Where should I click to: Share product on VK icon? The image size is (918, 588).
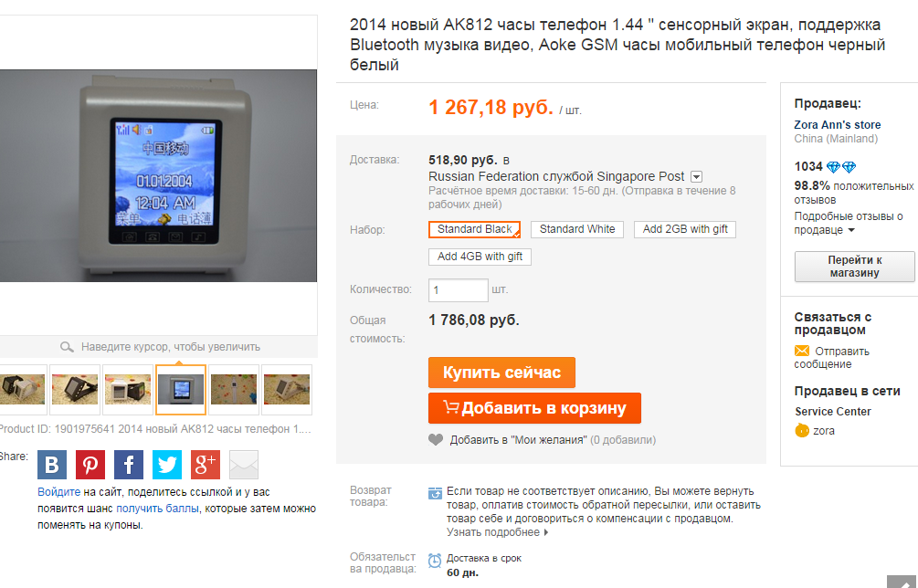[52, 465]
